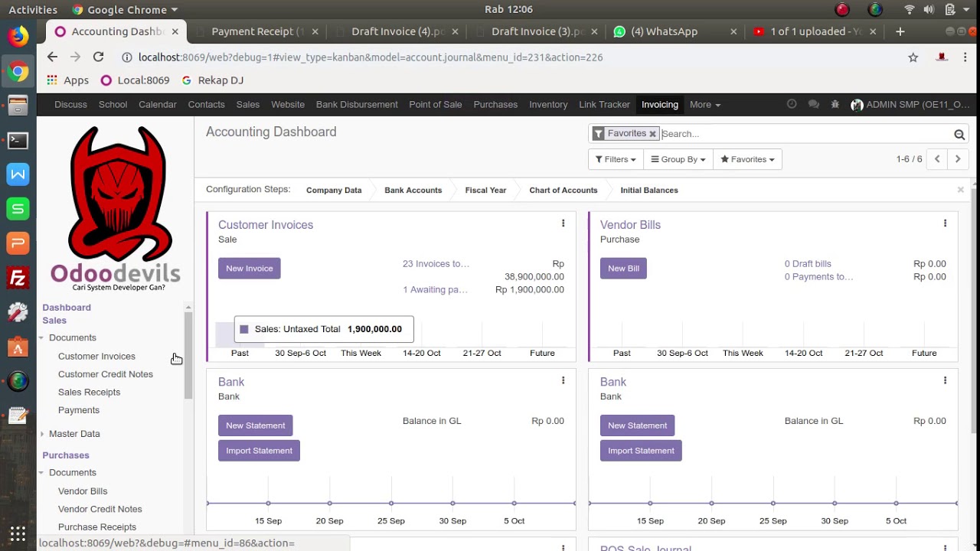Open the Apps bookmark shortcut
980x551 pixels.
tap(67, 80)
